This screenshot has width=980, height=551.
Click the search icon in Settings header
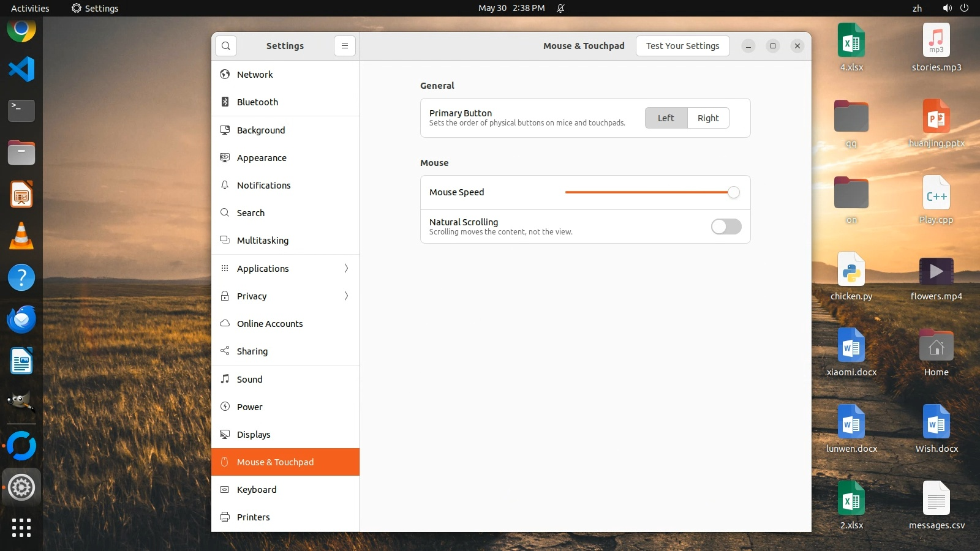click(x=226, y=46)
